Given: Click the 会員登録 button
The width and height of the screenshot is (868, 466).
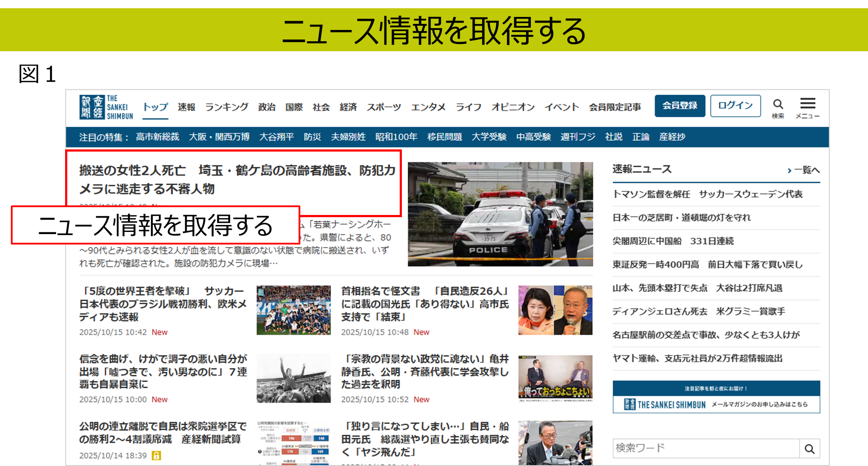Looking at the screenshot, I should [x=680, y=106].
